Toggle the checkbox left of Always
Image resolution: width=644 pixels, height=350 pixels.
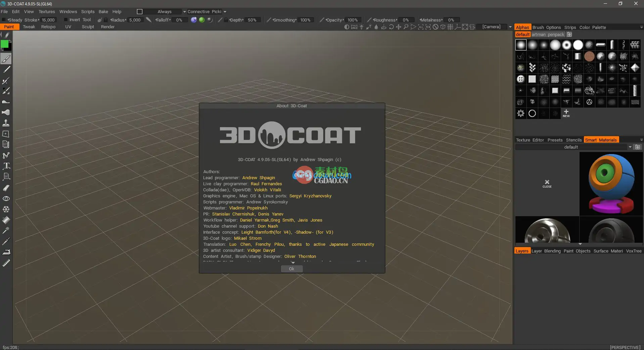[x=140, y=12]
